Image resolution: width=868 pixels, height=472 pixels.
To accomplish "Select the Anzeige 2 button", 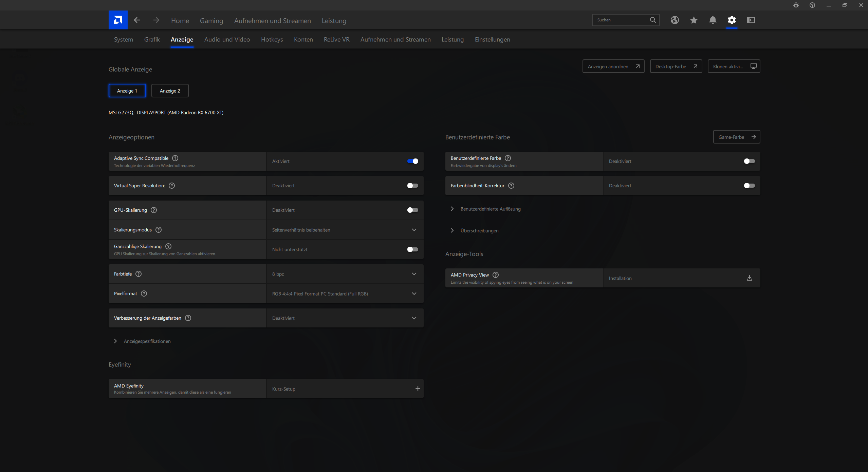I will (x=170, y=91).
